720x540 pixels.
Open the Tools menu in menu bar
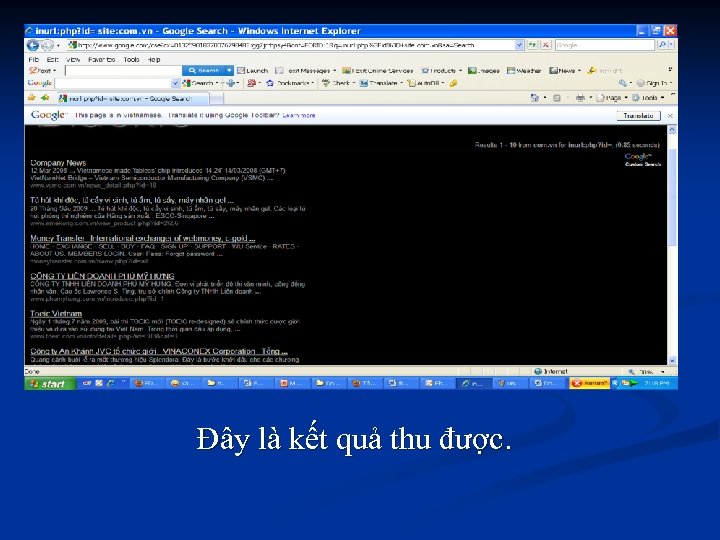point(131,59)
